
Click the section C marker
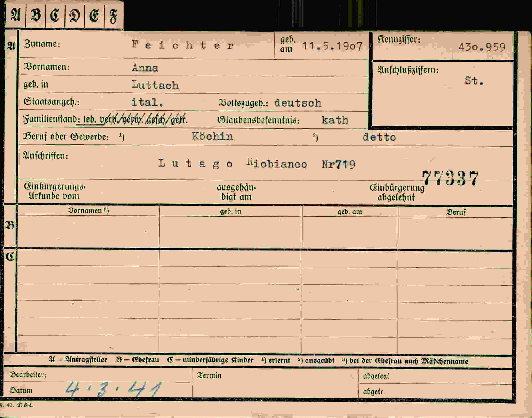tap(10, 257)
